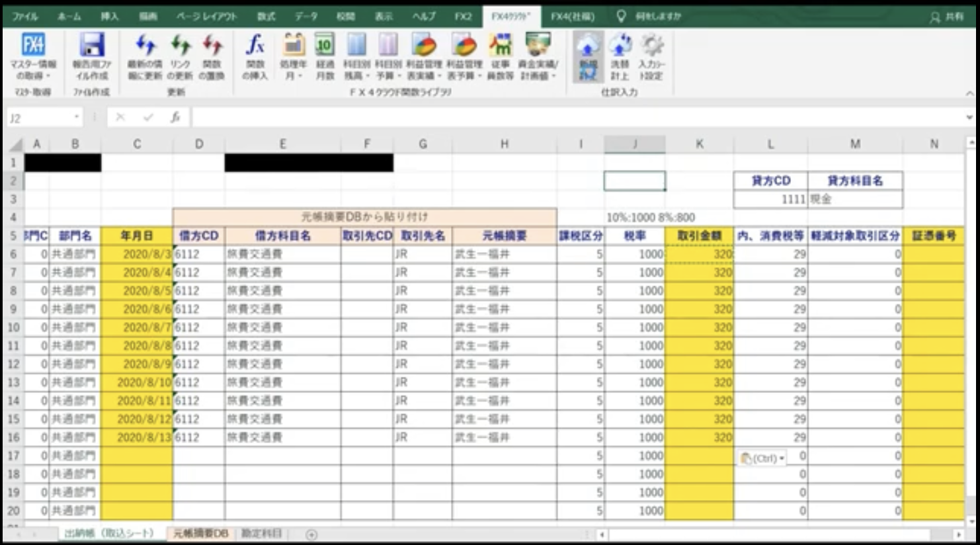This screenshot has width=980, height=545.
Task: Open the ファイル tab
Action: pos(25,17)
